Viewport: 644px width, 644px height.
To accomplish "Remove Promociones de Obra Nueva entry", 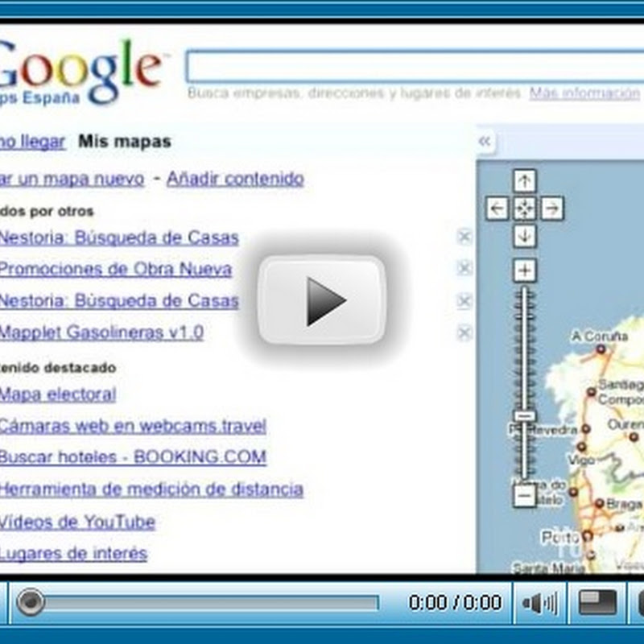I will [464, 268].
